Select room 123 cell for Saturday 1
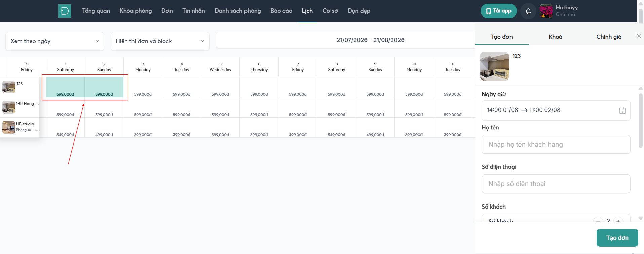This screenshot has width=644, height=254. click(65, 87)
